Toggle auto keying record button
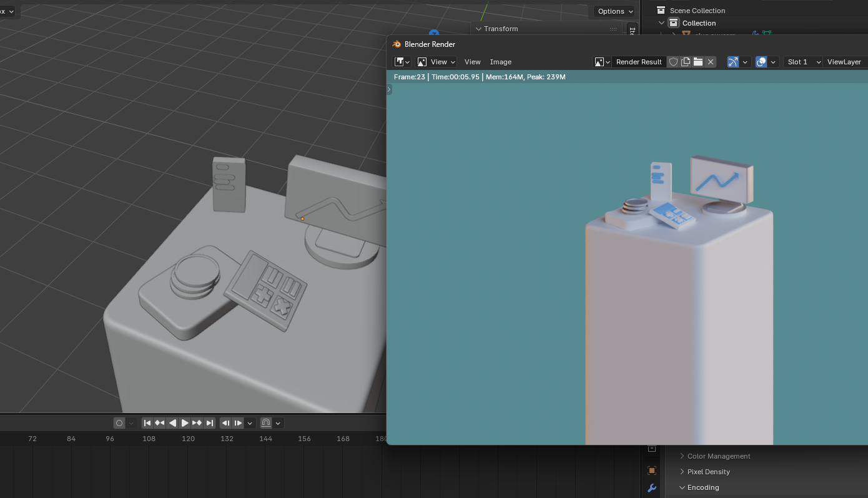Viewport: 868px width, 498px height. coord(119,423)
